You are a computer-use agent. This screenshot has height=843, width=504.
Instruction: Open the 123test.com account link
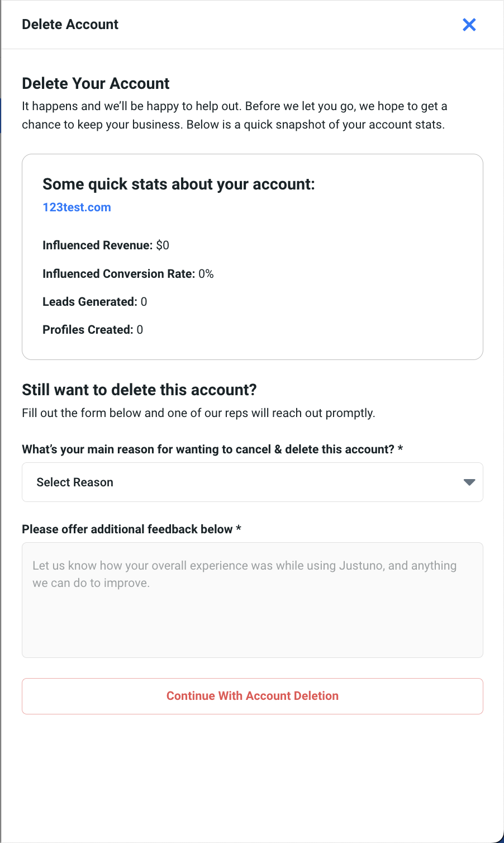[77, 207]
